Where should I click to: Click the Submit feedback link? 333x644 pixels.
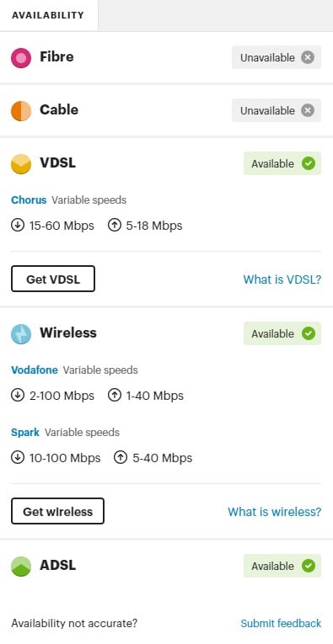(281, 623)
